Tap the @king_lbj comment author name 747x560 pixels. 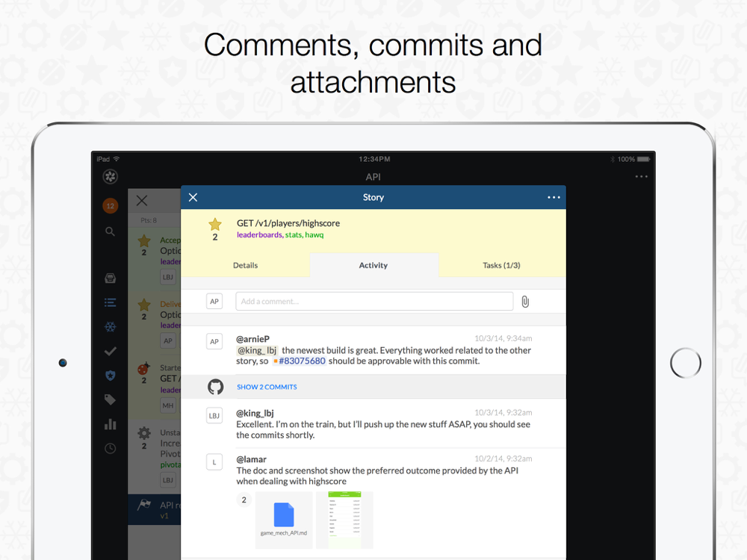point(255,414)
